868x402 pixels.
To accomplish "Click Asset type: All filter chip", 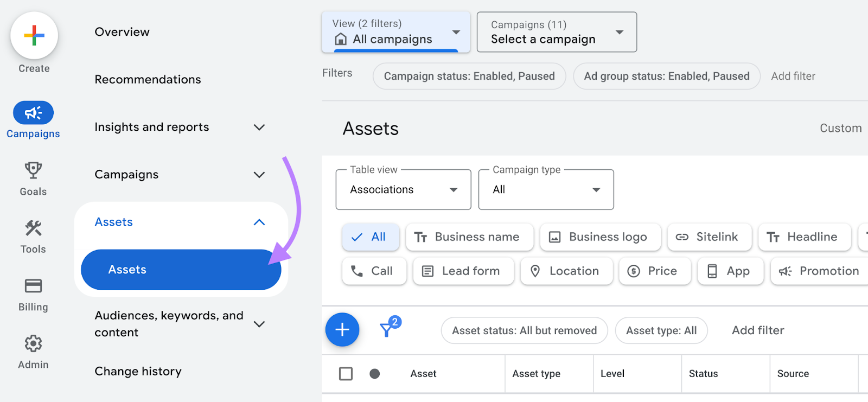I will click(661, 330).
